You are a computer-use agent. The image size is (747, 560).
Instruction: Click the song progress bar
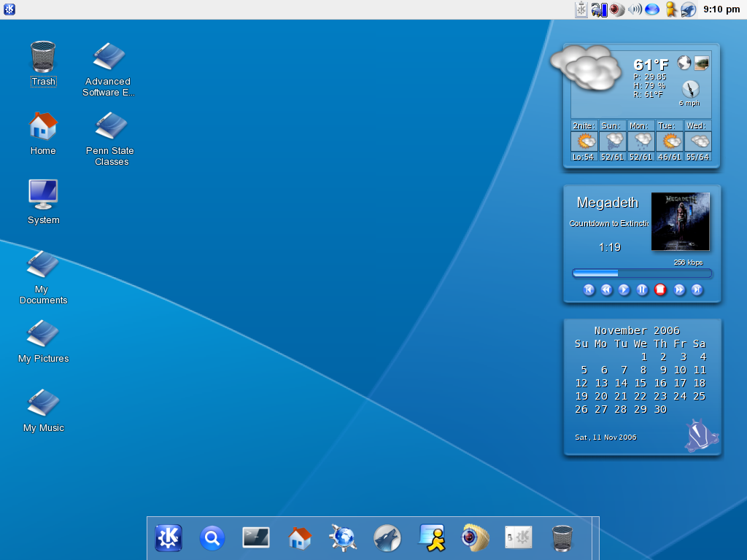point(642,273)
